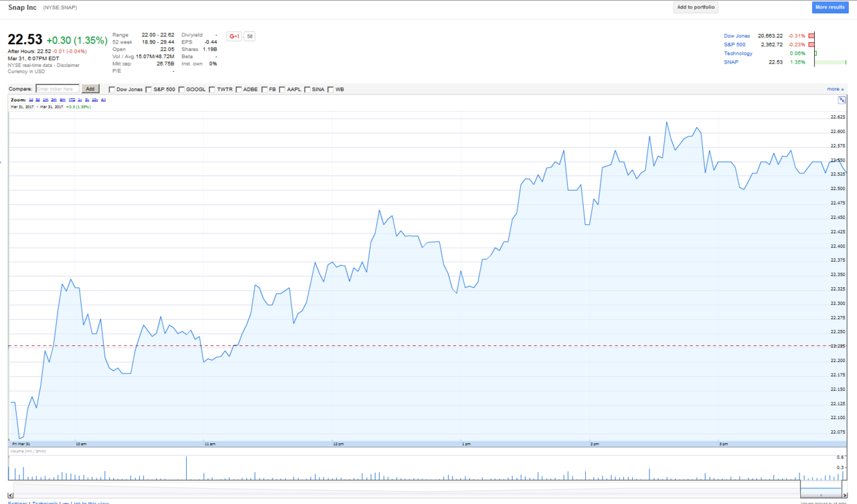The height and width of the screenshot is (504, 857).
Task: Set chart zoom to YTD
Action: pyautogui.click(x=72, y=100)
